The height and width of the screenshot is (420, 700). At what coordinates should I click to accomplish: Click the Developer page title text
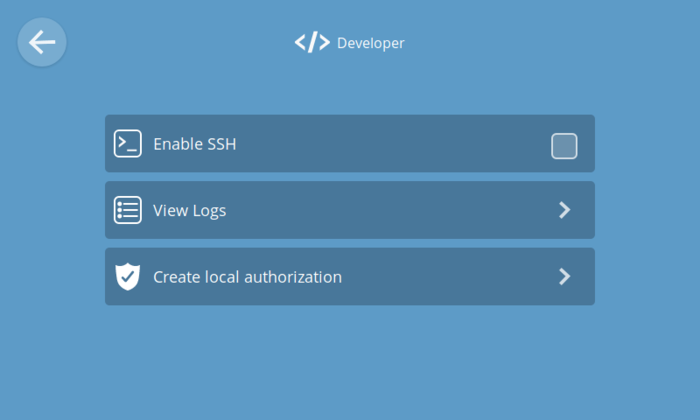(x=370, y=43)
